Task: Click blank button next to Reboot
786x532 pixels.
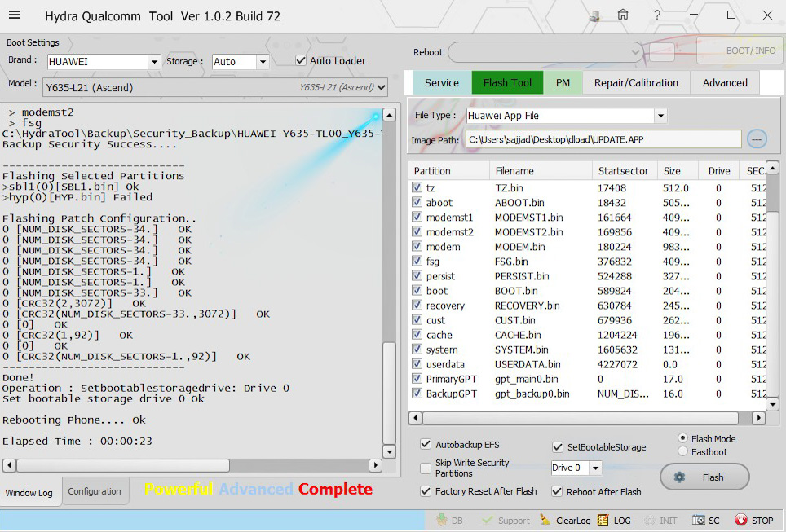Action: (x=662, y=51)
